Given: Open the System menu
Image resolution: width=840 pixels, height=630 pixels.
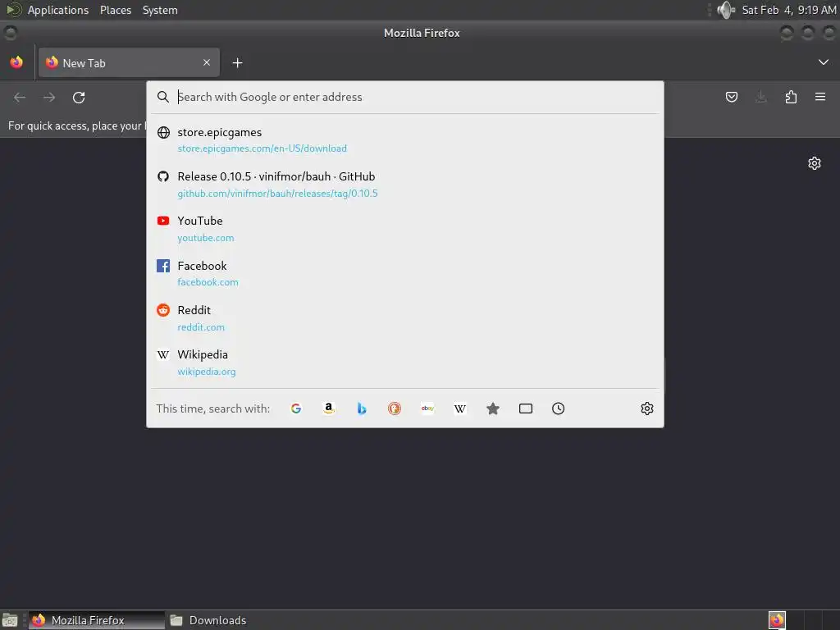Looking at the screenshot, I should click(160, 10).
